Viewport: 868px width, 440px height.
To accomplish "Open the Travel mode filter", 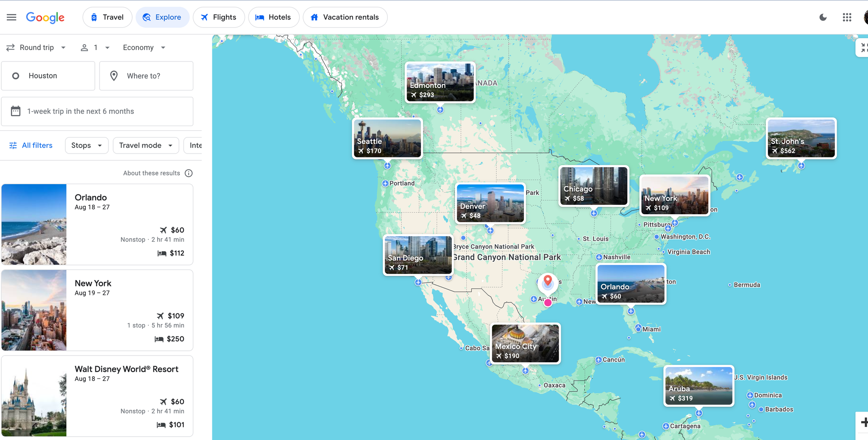I will tap(146, 145).
